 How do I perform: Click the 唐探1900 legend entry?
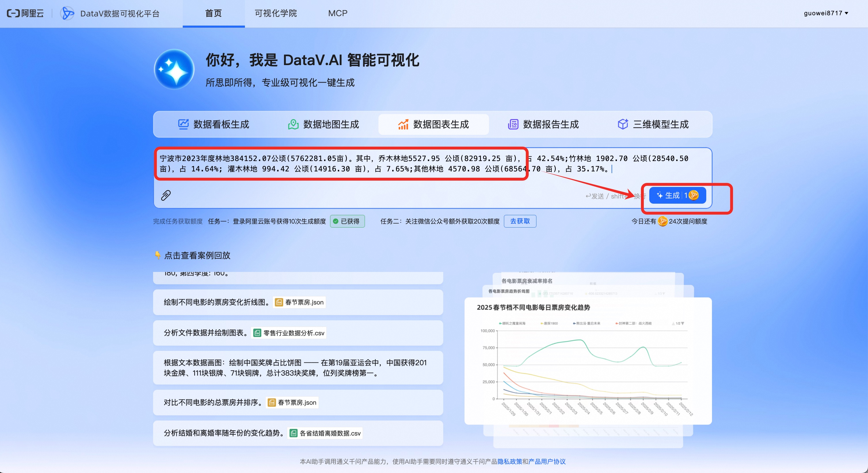tap(549, 323)
